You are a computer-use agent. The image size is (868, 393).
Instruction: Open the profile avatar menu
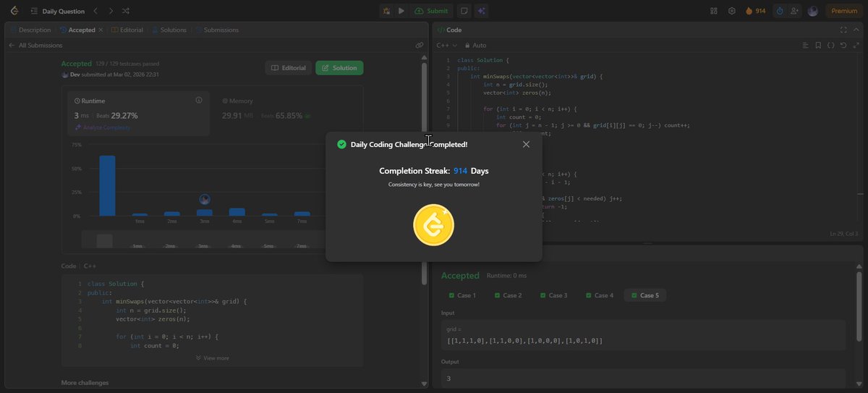pyautogui.click(x=813, y=11)
